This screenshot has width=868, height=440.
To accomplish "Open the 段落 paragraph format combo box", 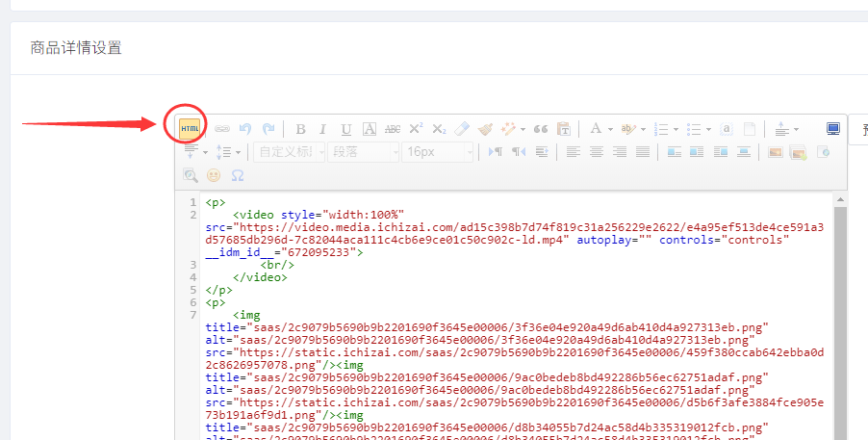I will pos(364,152).
